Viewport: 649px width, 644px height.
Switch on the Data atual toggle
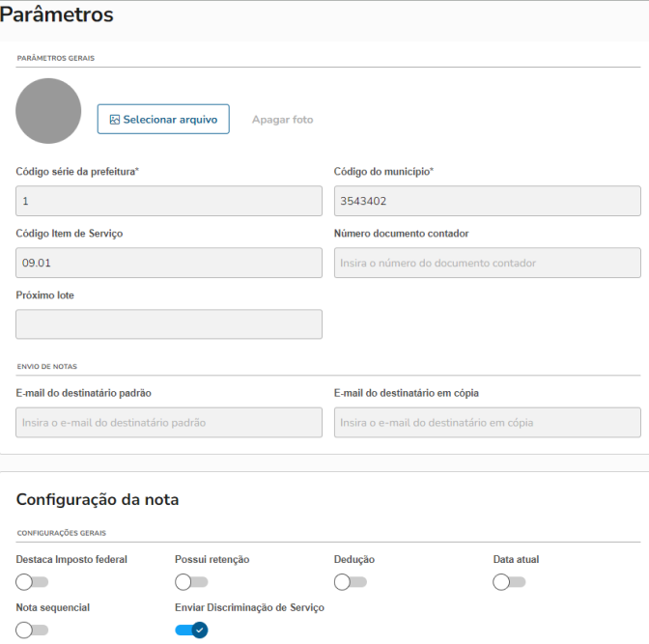click(509, 581)
